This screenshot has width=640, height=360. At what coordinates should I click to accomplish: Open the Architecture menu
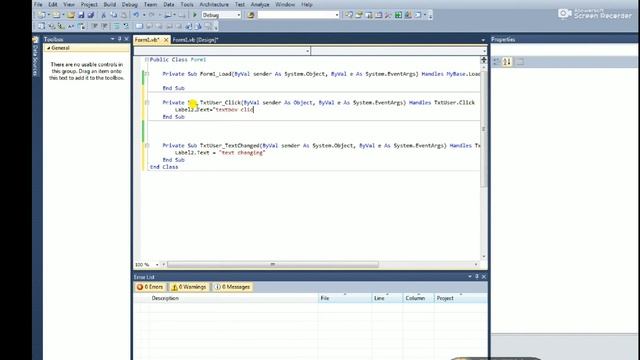tap(214, 4)
